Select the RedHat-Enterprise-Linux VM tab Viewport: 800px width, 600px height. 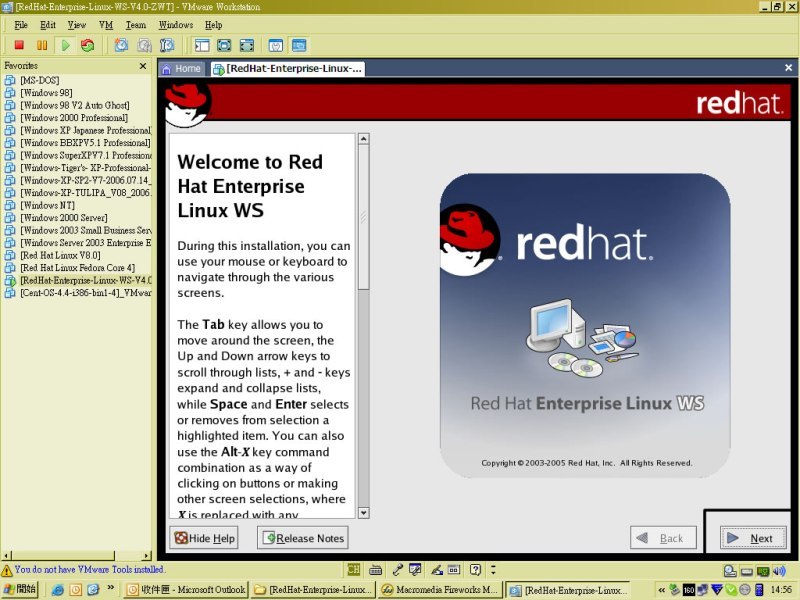click(287, 69)
